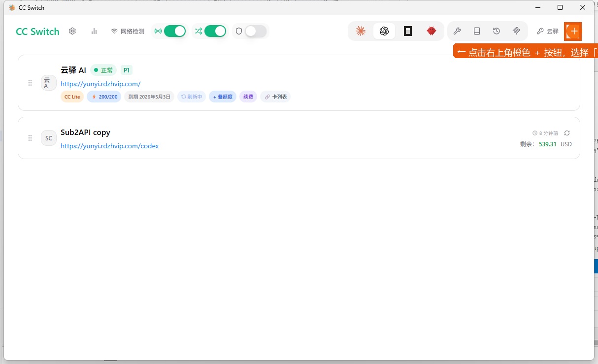Refresh the Sub2API copy balance

(x=567, y=133)
